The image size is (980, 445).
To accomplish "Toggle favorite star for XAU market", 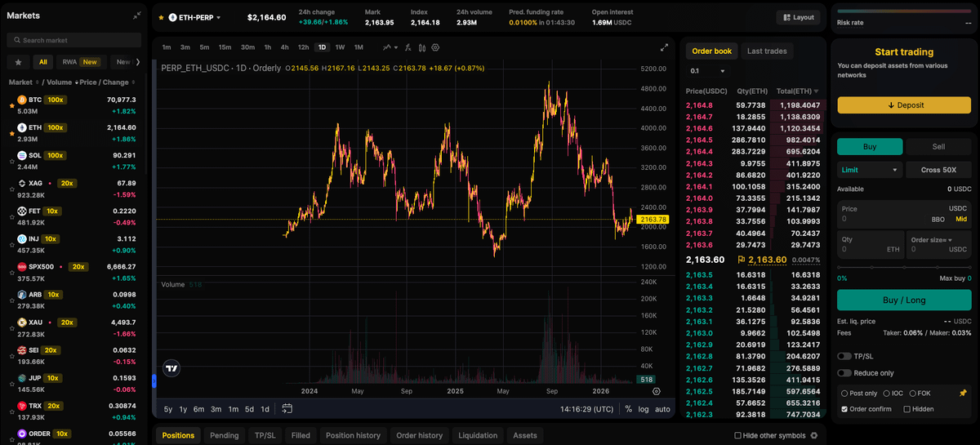I will 11,328.
